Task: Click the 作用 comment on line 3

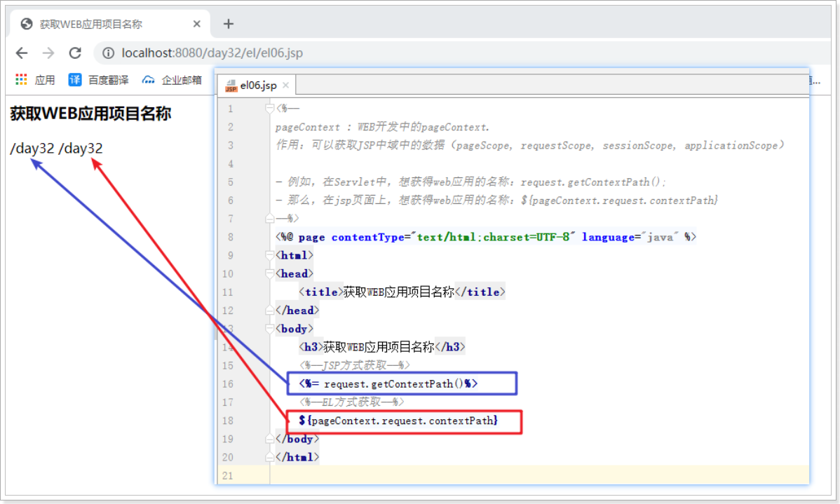Action: click(x=530, y=145)
